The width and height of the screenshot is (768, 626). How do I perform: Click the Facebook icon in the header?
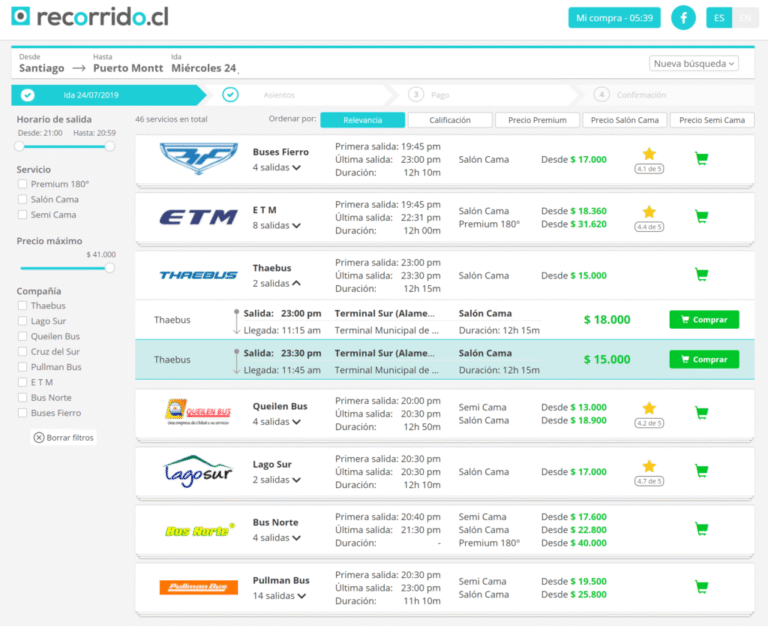[x=683, y=18]
